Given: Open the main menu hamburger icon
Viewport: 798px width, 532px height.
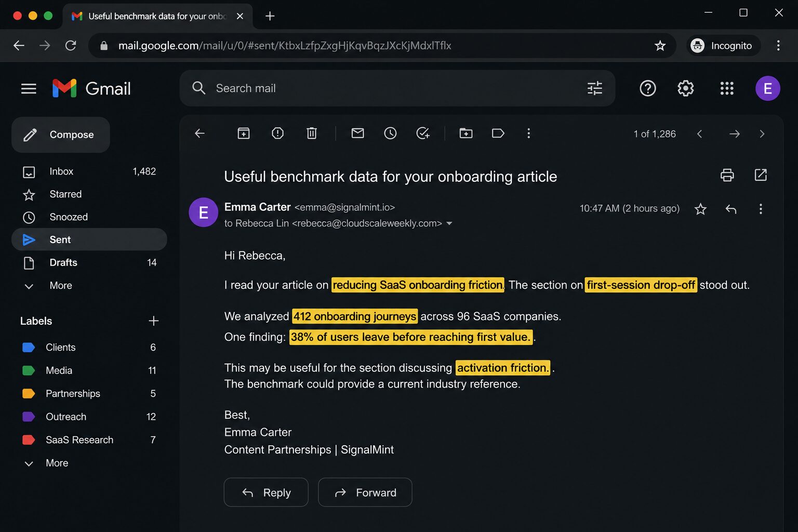Looking at the screenshot, I should (29, 89).
